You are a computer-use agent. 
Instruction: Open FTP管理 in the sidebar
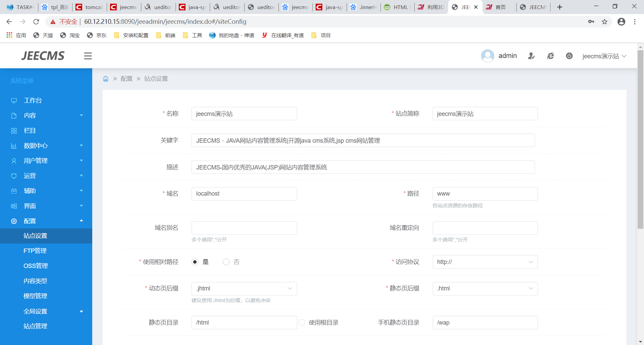pos(35,251)
